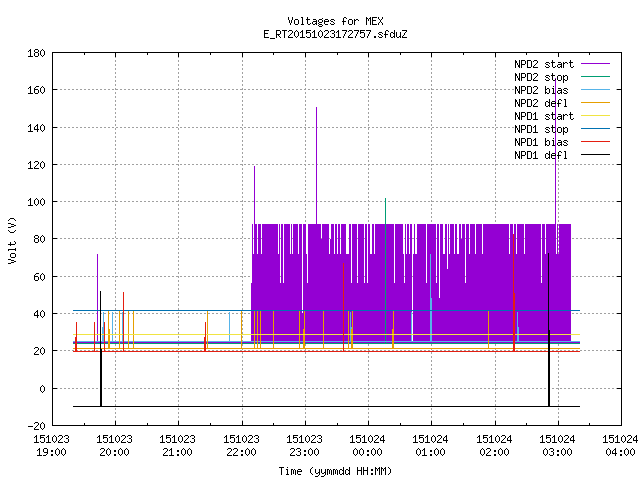This screenshot has width=640, height=480.
Task: Click the 'NPD1 defl' legend label
Action: [x=541, y=156]
